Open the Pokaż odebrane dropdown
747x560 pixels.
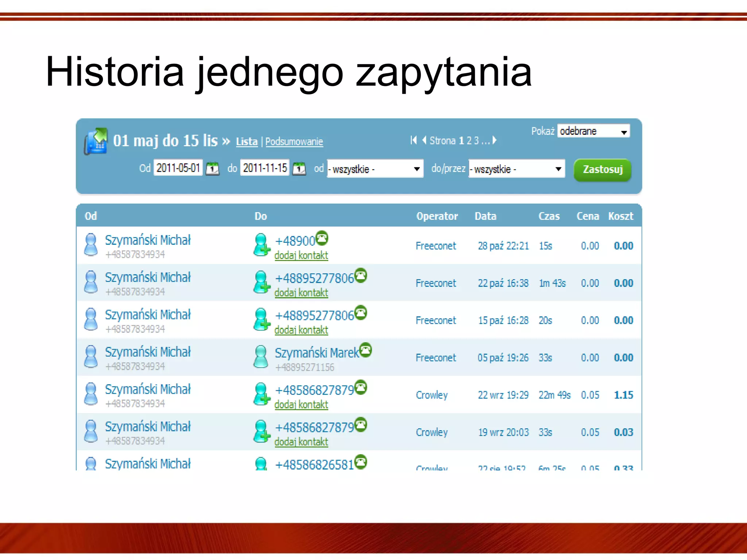(x=593, y=131)
